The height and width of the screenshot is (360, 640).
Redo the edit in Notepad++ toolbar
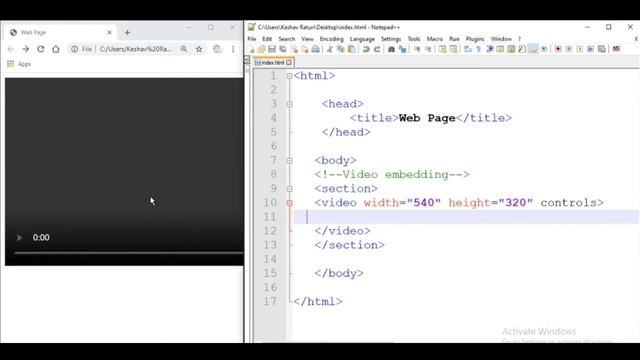tap(377, 49)
